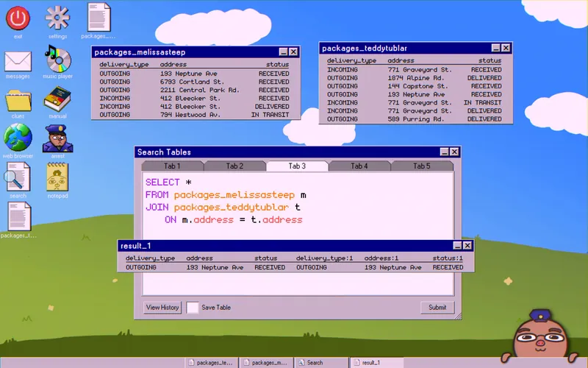Viewport: 588px width, 368px height.
Task: Open the manual book icon
Action: [57, 99]
